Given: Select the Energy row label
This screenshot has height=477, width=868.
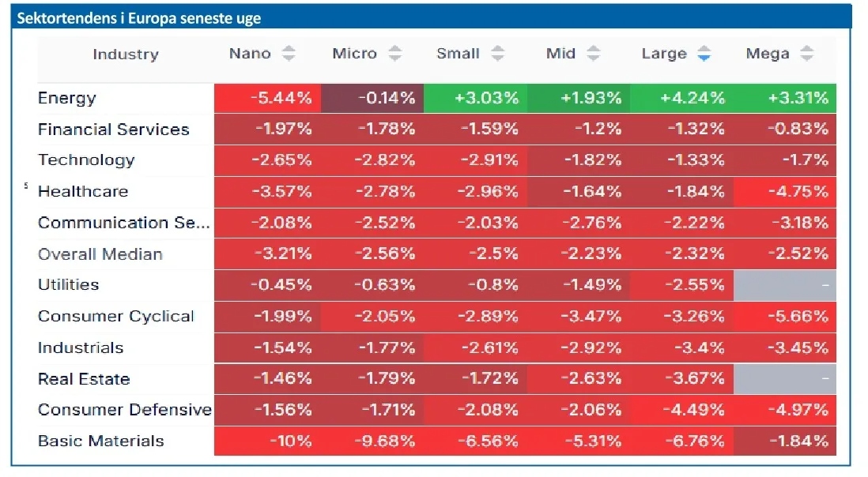Looking at the screenshot, I should pos(67,98).
